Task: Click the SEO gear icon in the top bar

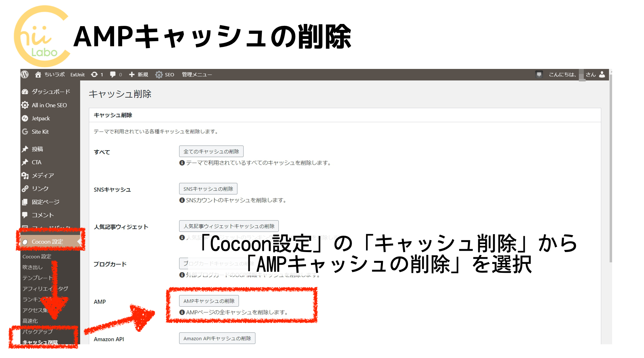Action: click(x=159, y=74)
